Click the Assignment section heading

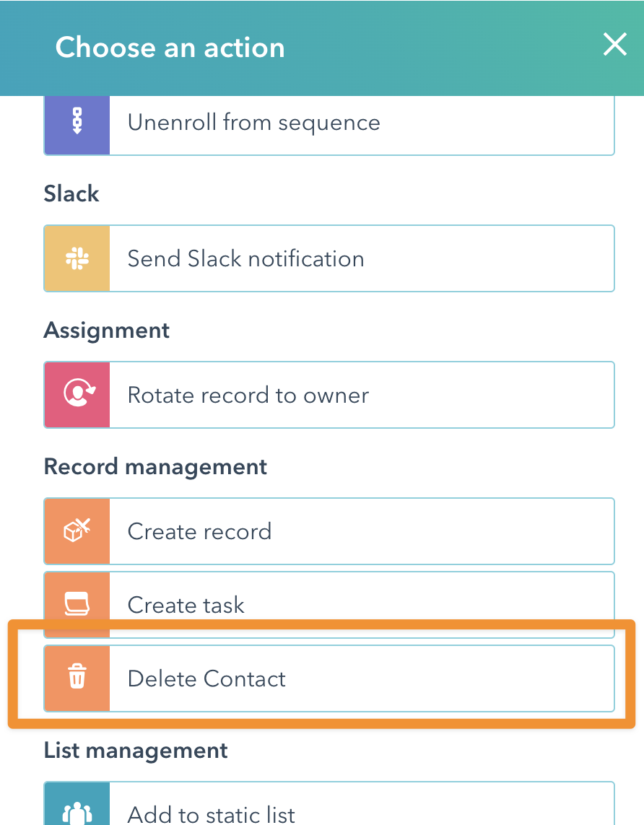click(x=107, y=330)
